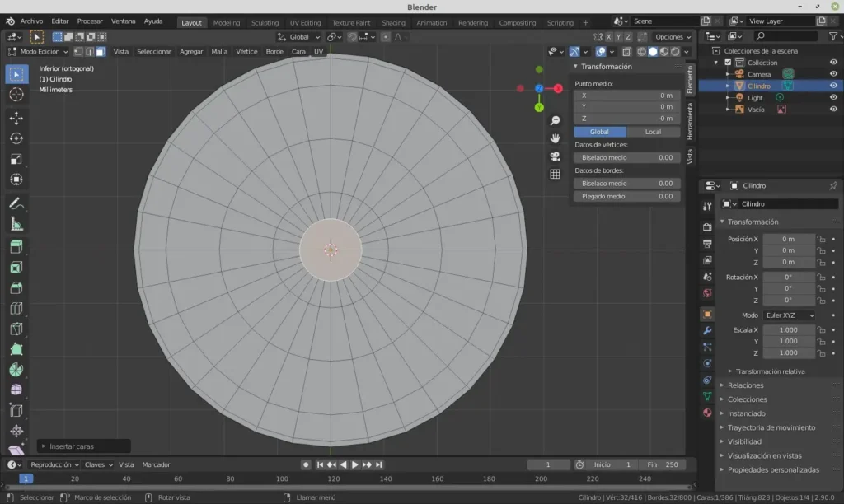Enable vertex select mode
This screenshot has height=504, width=844.
pyautogui.click(x=78, y=52)
